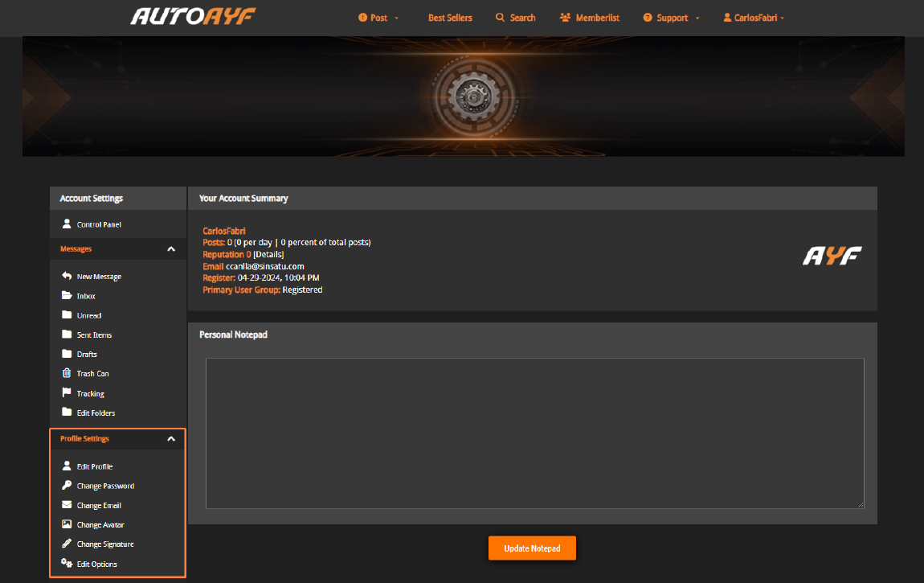This screenshot has width=924, height=583.
Task: Open the Post dropdown menu
Action: point(378,18)
